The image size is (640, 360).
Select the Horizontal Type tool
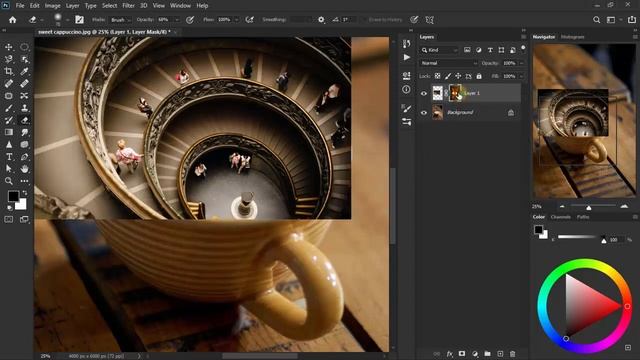(x=9, y=157)
